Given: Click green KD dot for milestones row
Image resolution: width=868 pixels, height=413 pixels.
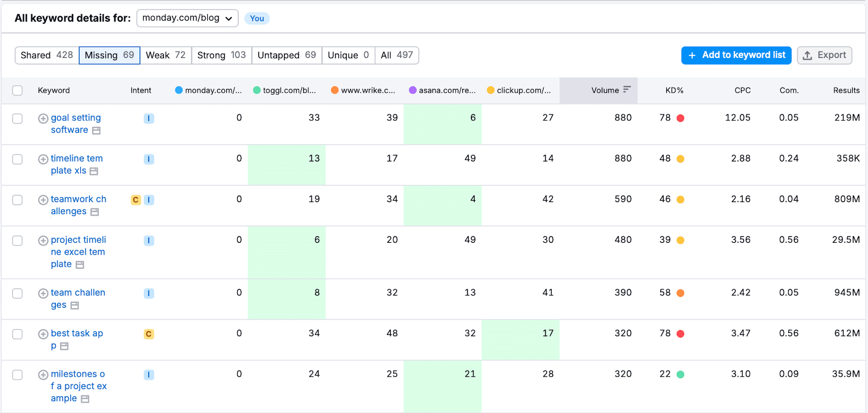Looking at the screenshot, I should (680, 375).
